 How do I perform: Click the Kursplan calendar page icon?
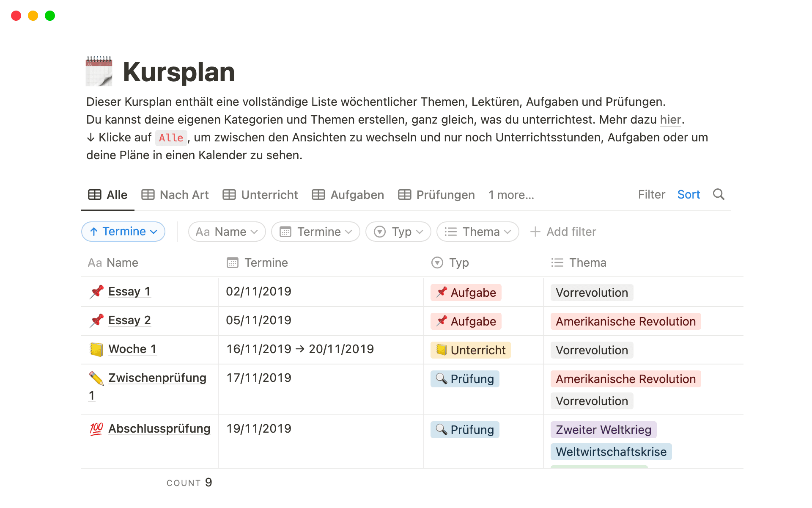(x=99, y=71)
